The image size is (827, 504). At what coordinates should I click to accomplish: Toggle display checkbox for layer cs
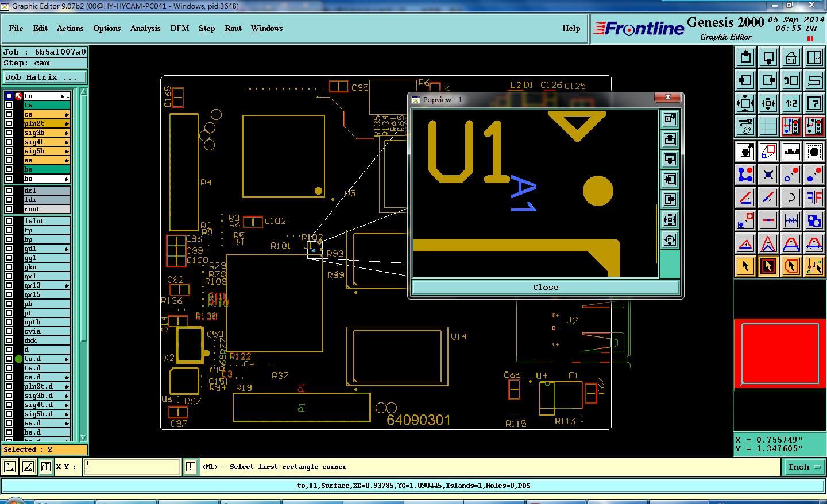pos(9,114)
